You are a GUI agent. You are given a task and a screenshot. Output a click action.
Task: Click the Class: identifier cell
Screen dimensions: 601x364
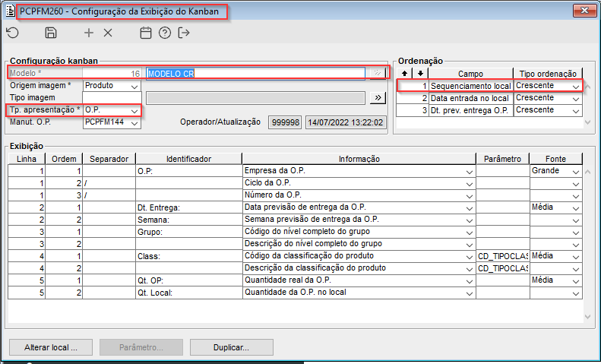(189, 256)
